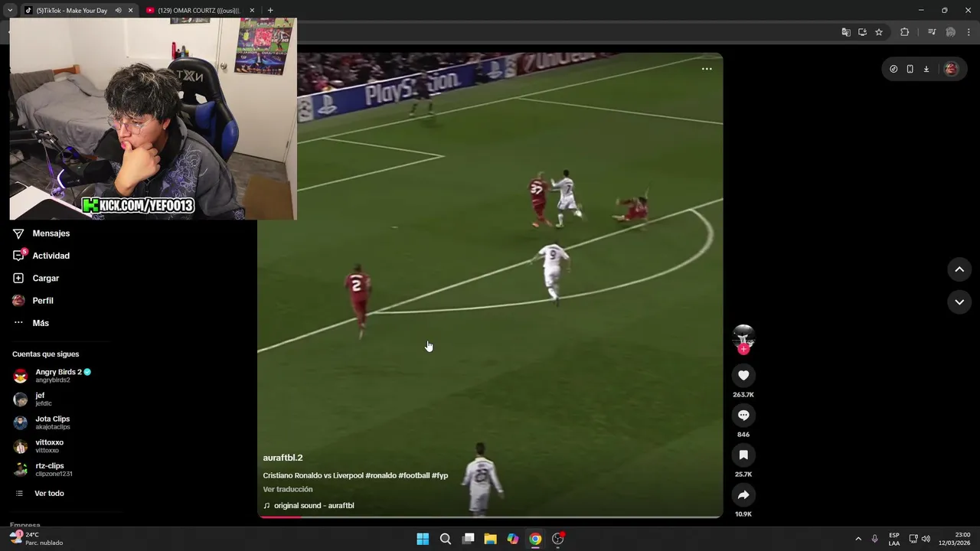The height and width of the screenshot is (551, 980).
Task: Open the taskbar app with red badge
Action: click(x=558, y=539)
